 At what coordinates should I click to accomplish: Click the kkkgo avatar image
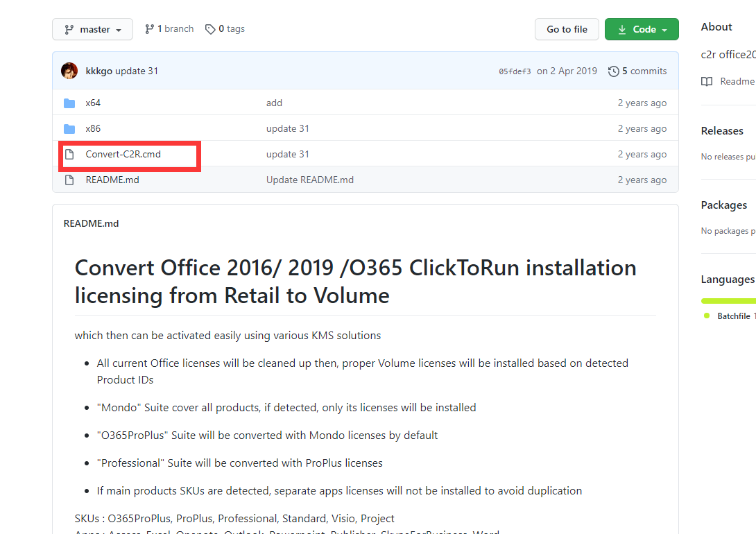coord(69,71)
